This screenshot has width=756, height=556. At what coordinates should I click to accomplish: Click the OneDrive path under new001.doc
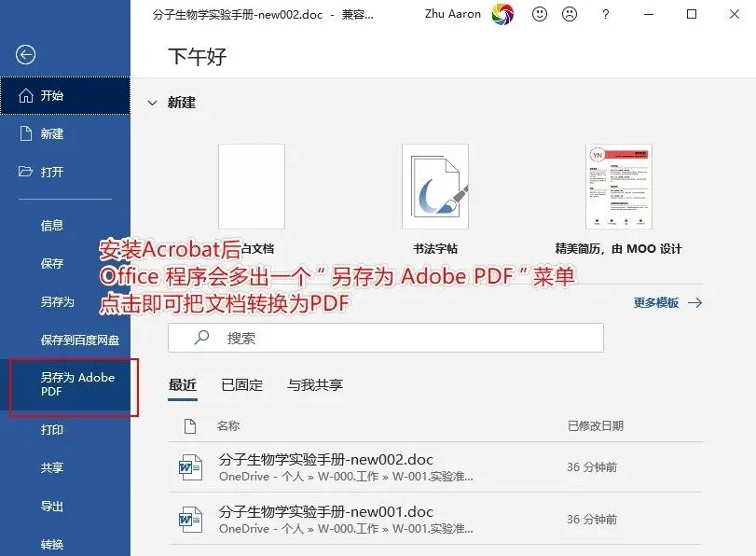[346, 529]
